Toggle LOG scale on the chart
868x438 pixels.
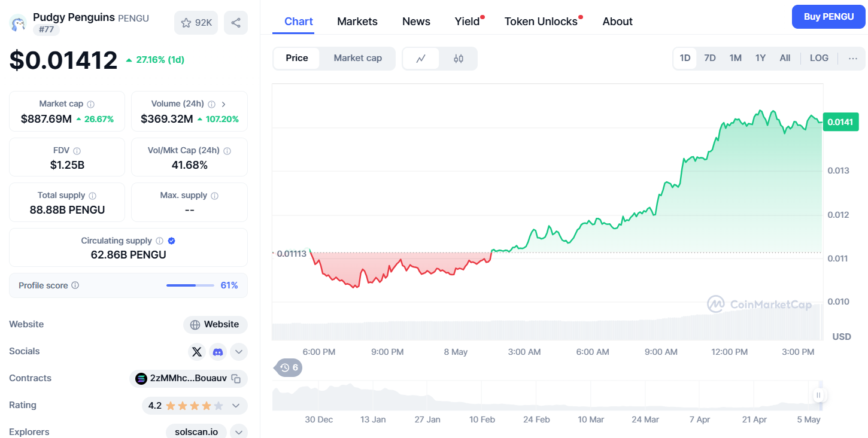tap(819, 58)
